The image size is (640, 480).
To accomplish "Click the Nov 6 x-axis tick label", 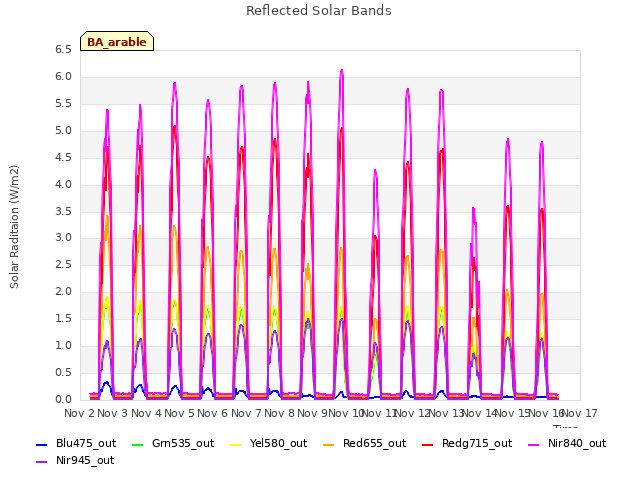I will coord(212,413).
